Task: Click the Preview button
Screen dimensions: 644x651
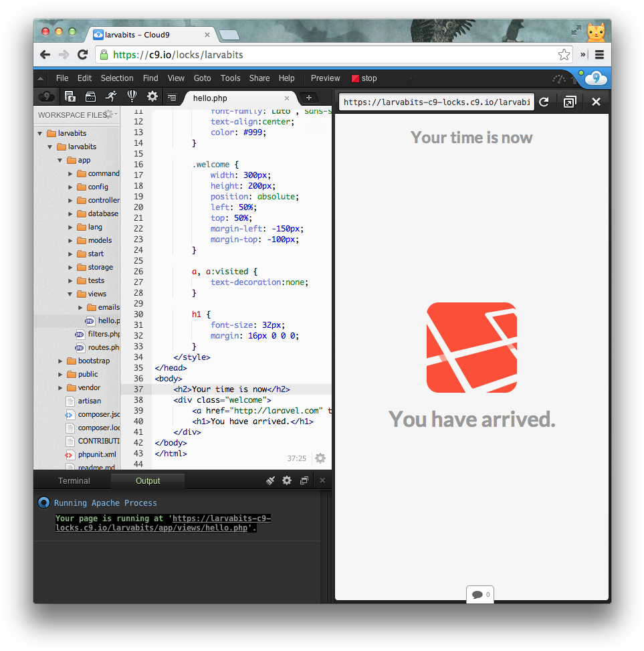Action: click(325, 78)
